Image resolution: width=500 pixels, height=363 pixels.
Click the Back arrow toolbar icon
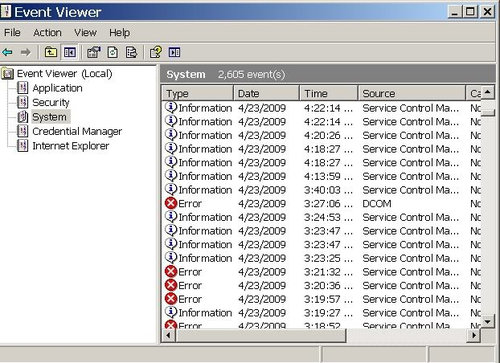point(7,52)
